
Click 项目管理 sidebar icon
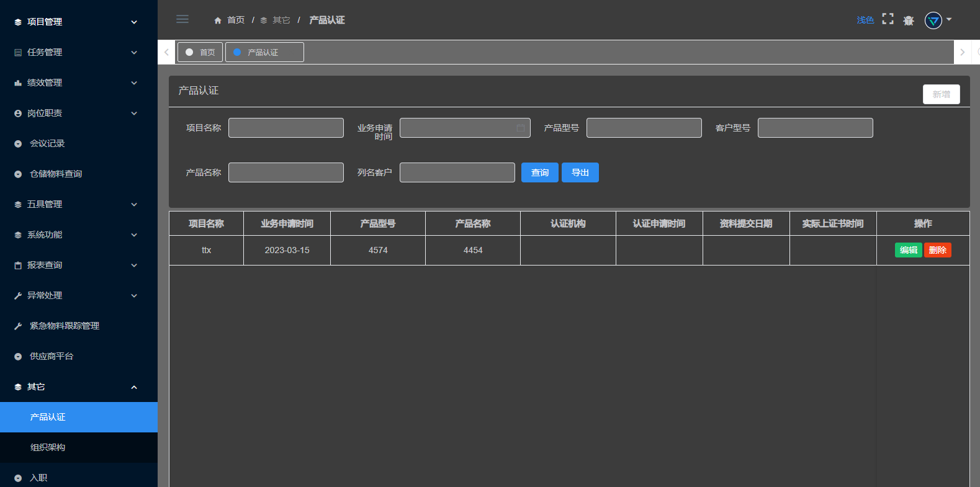(18, 22)
